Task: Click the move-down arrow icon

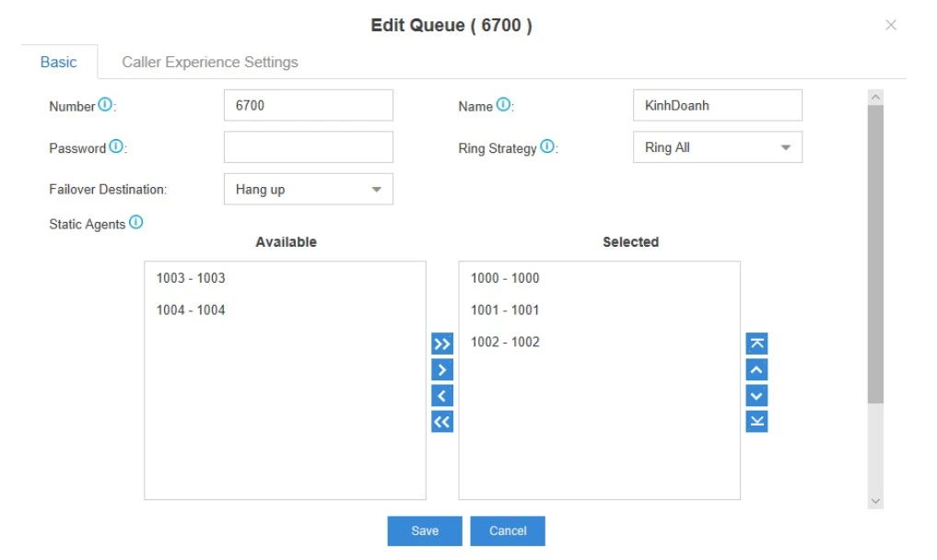Action: (x=756, y=396)
